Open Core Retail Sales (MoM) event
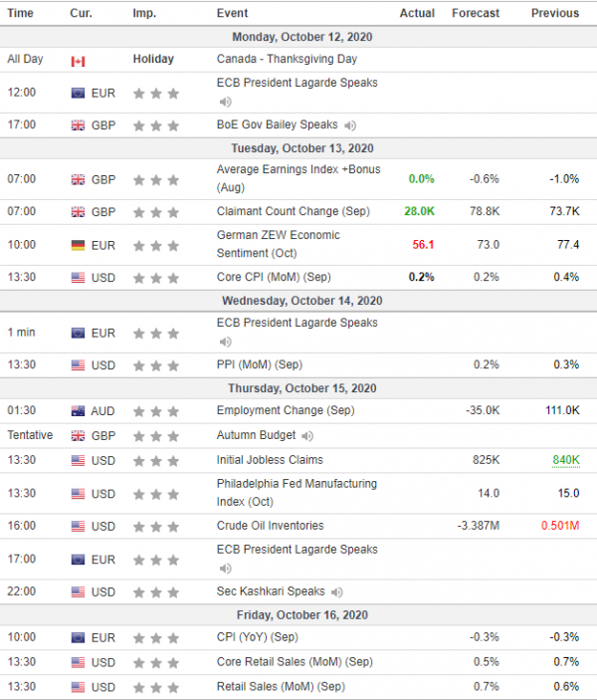The height and width of the screenshot is (700, 597). click(x=295, y=661)
